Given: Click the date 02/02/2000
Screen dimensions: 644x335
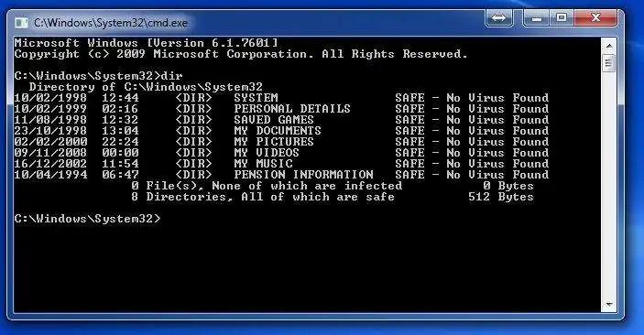Looking at the screenshot, I should (51, 142).
